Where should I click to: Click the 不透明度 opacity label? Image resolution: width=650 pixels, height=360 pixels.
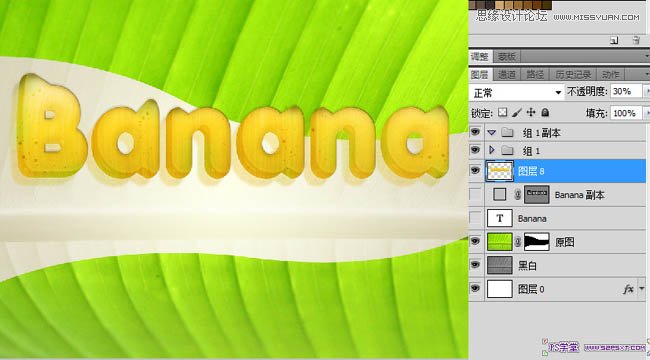587,92
